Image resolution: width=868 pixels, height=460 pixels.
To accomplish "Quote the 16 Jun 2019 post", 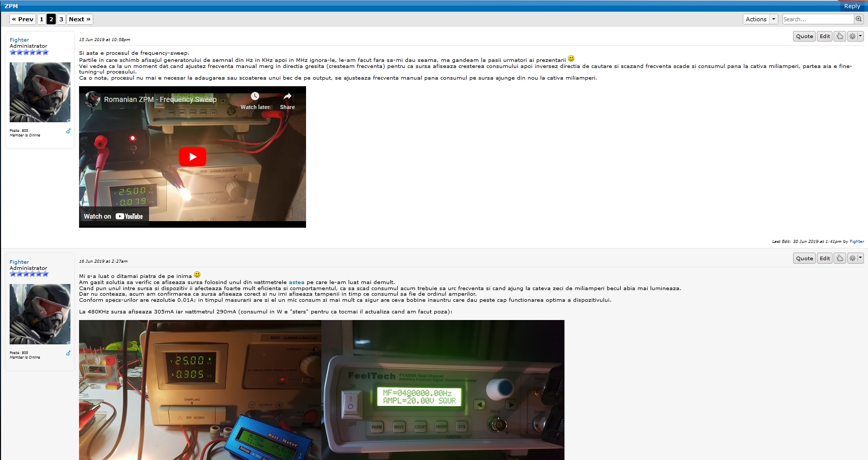I will [804, 258].
